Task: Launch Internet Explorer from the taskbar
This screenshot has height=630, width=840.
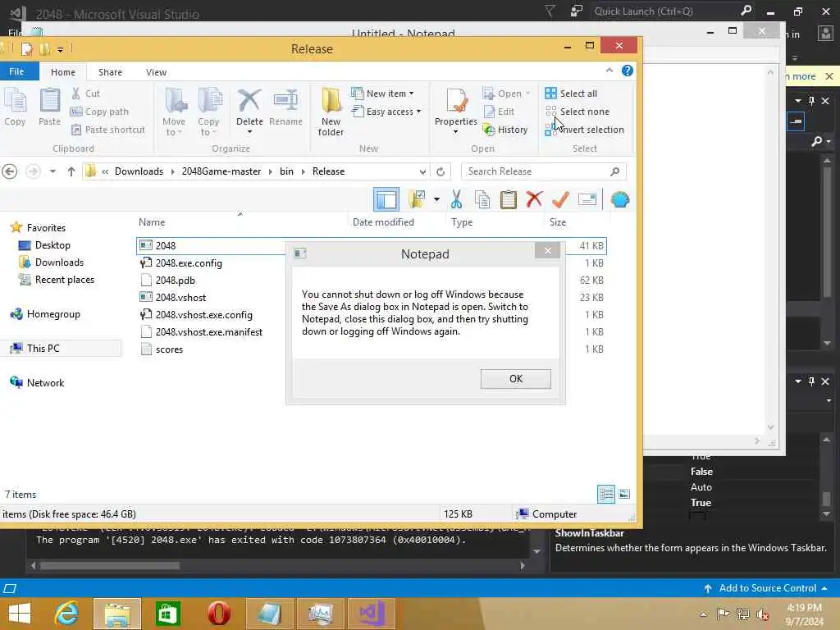Action: [67, 614]
